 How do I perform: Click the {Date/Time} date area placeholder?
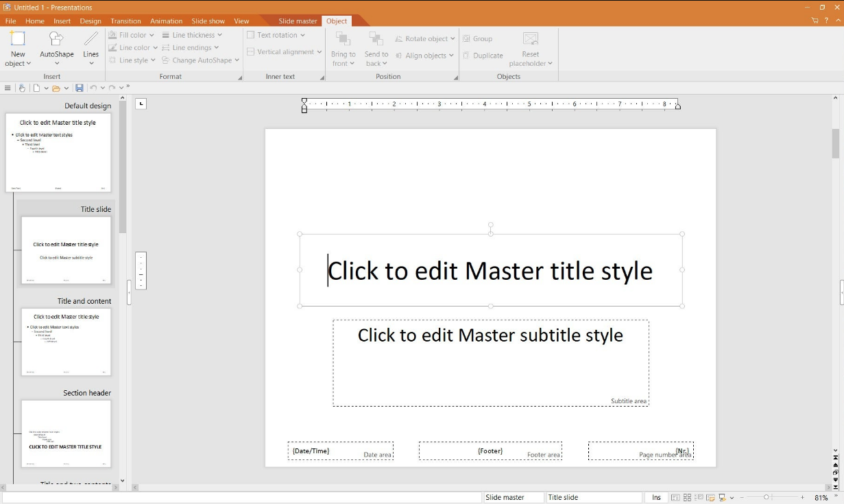tap(341, 451)
